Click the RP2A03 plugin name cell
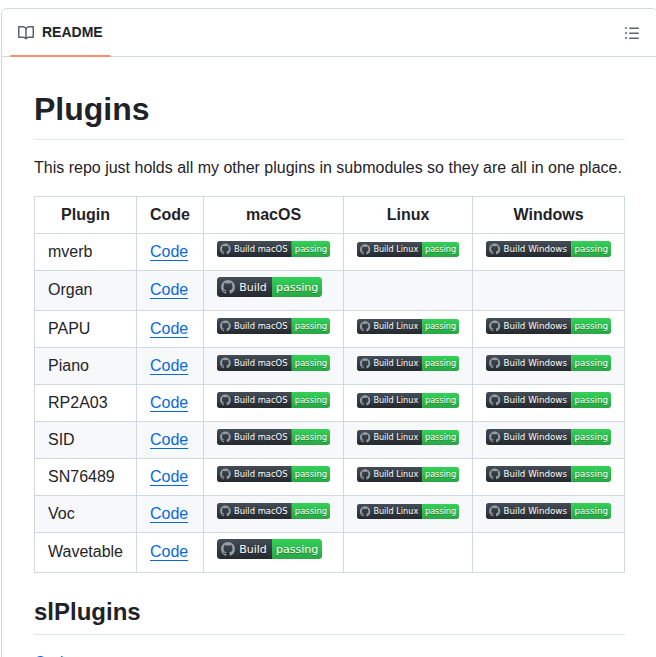This screenshot has height=657, width=656. pos(85,403)
